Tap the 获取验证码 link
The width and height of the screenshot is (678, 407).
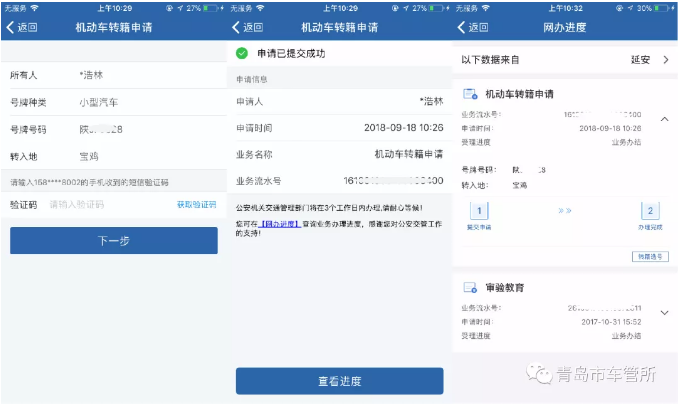tap(196, 204)
